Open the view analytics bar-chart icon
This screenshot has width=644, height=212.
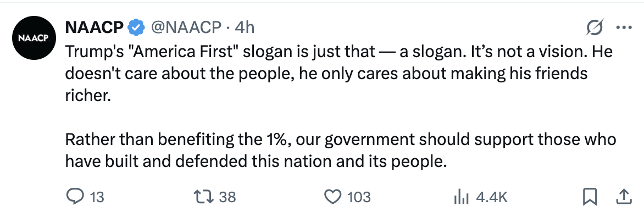coord(461,198)
